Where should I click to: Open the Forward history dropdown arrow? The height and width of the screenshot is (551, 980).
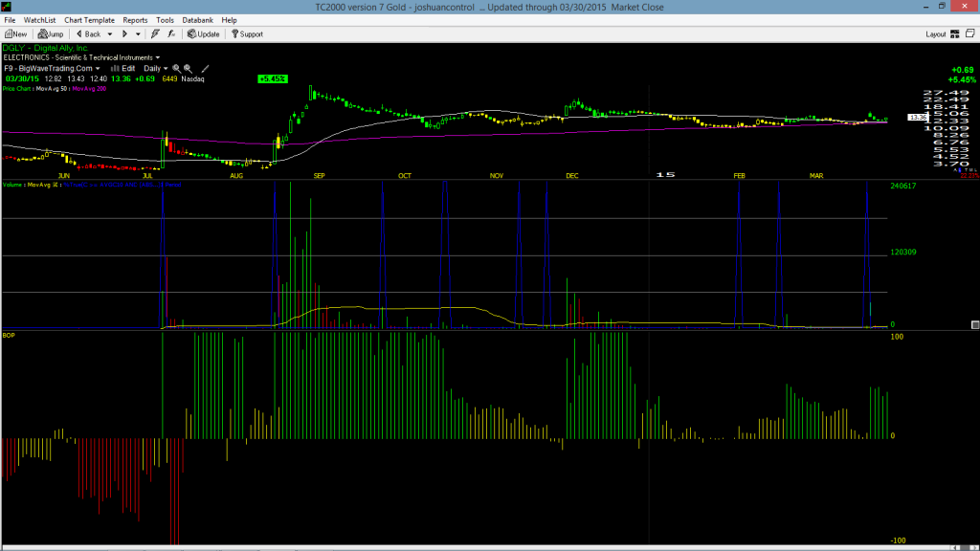[138, 34]
